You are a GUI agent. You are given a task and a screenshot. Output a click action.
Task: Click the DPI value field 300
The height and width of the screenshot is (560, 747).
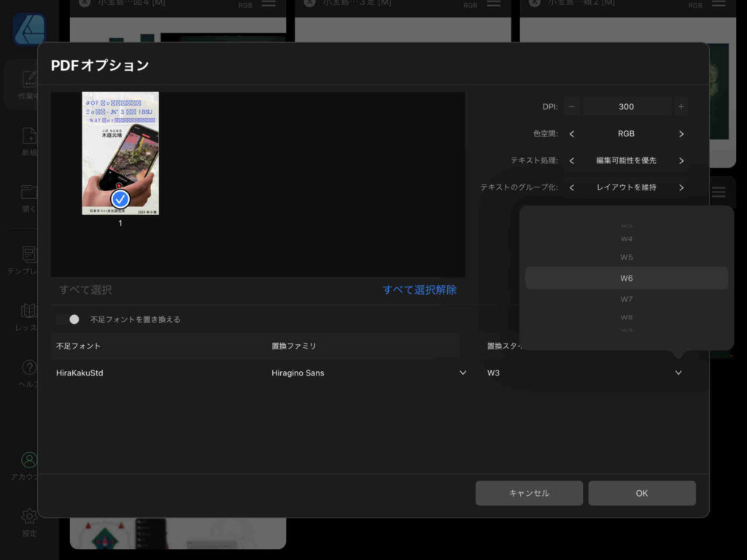(626, 106)
